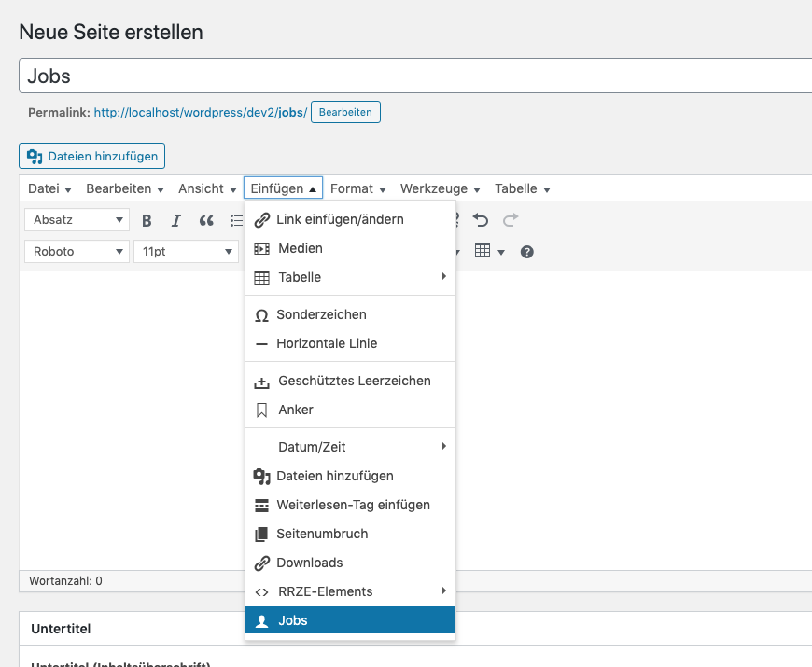
Task: Open the 11pt font size dropdown
Action: pos(187,252)
